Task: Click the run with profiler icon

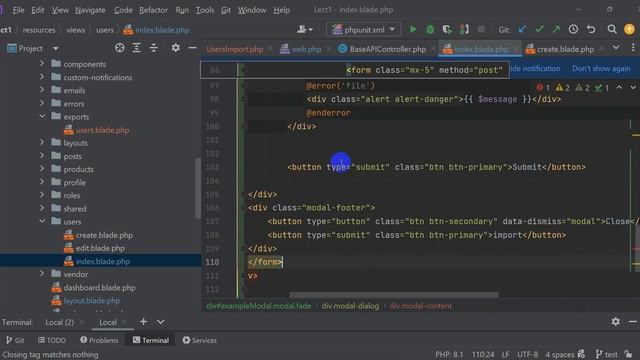Action: pyautogui.click(x=464, y=29)
